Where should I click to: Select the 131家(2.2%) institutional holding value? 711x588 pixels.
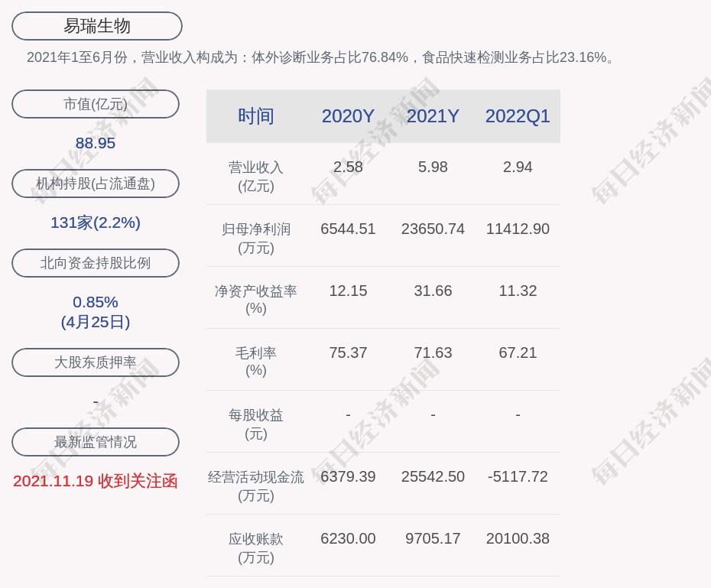pos(96,223)
